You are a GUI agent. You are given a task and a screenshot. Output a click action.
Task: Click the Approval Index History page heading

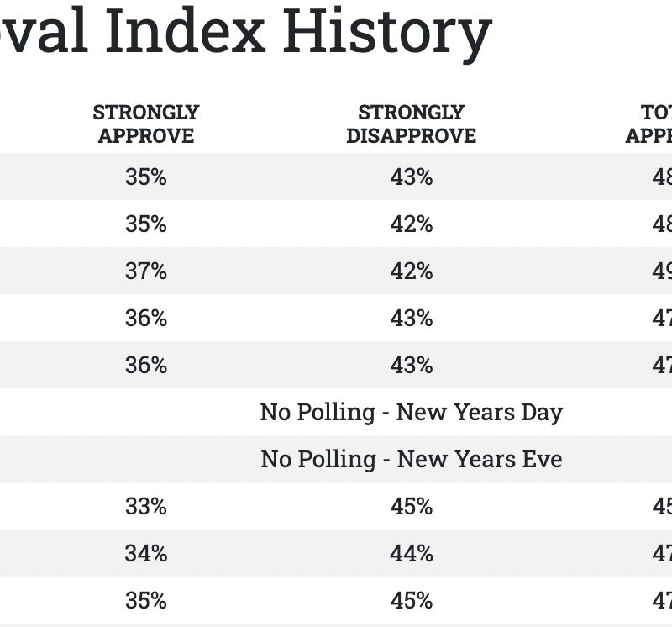point(244,29)
